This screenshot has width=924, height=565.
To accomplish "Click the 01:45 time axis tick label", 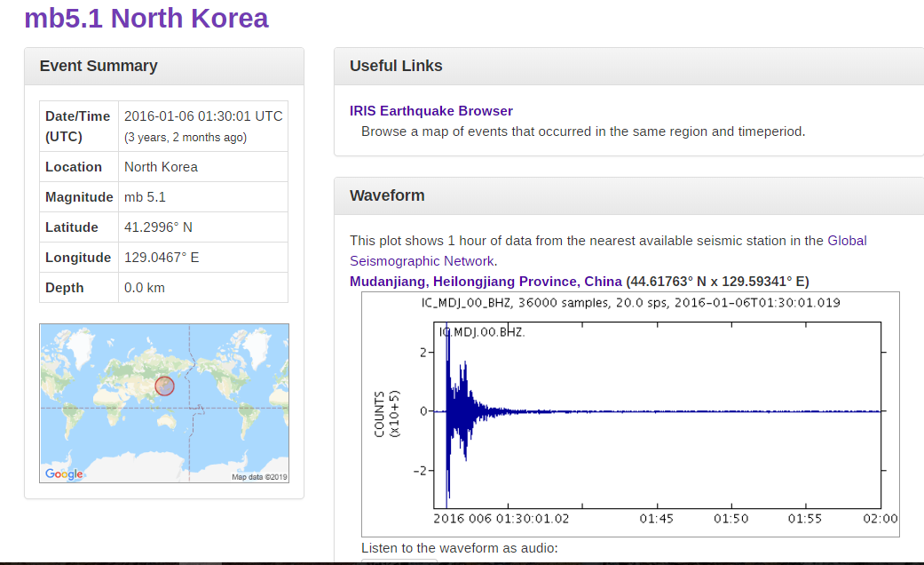I will tap(657, 519).
